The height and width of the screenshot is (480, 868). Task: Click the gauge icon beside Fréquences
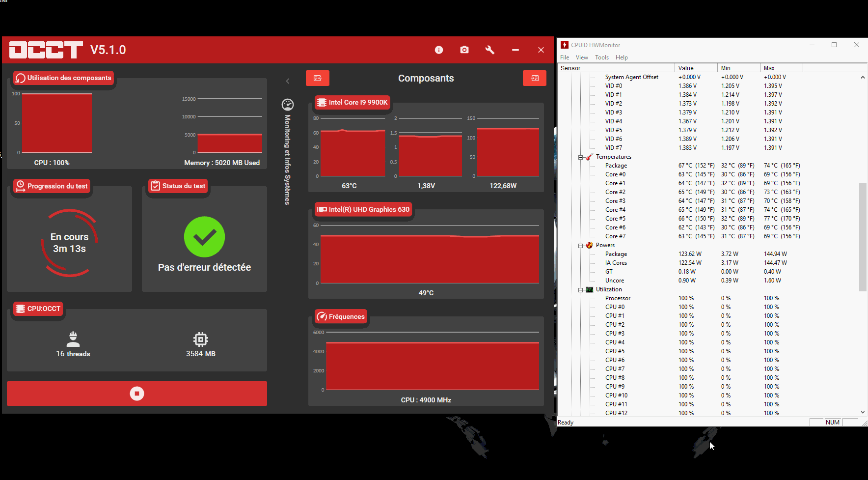coord(322,316)
